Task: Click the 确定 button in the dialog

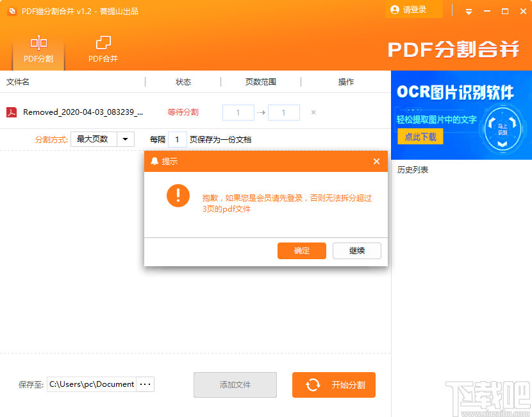Action: pyautogui.click(x=302, y=251)
